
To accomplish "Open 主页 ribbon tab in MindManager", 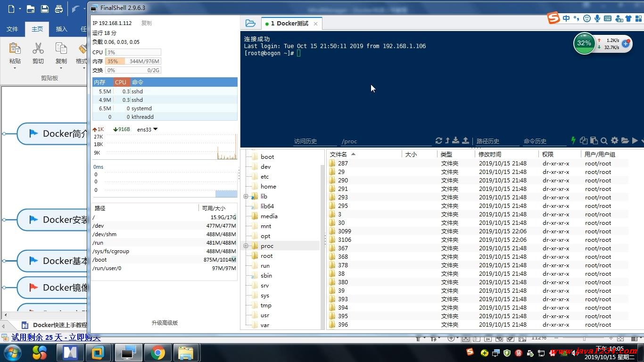I will 37,29.
